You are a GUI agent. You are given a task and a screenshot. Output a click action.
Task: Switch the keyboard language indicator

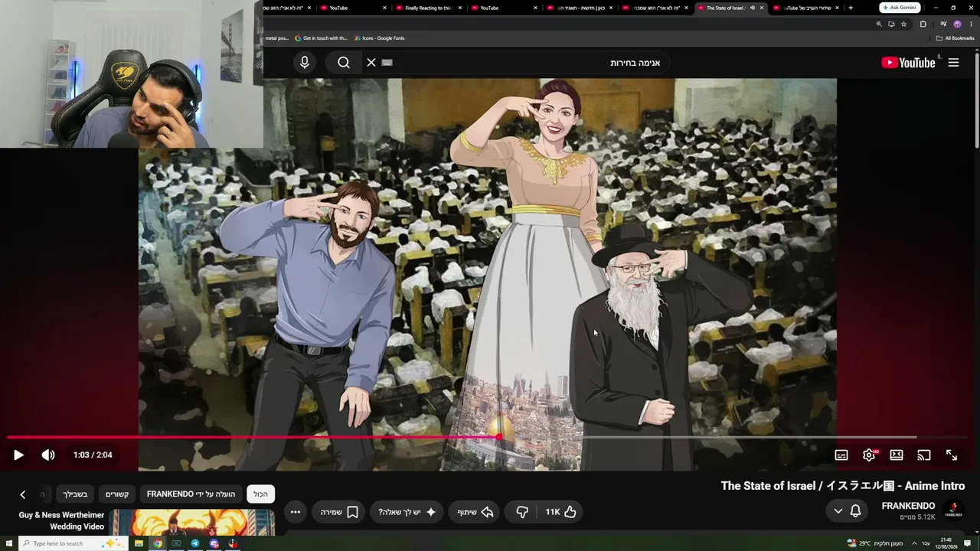click(x=926, y=543)
